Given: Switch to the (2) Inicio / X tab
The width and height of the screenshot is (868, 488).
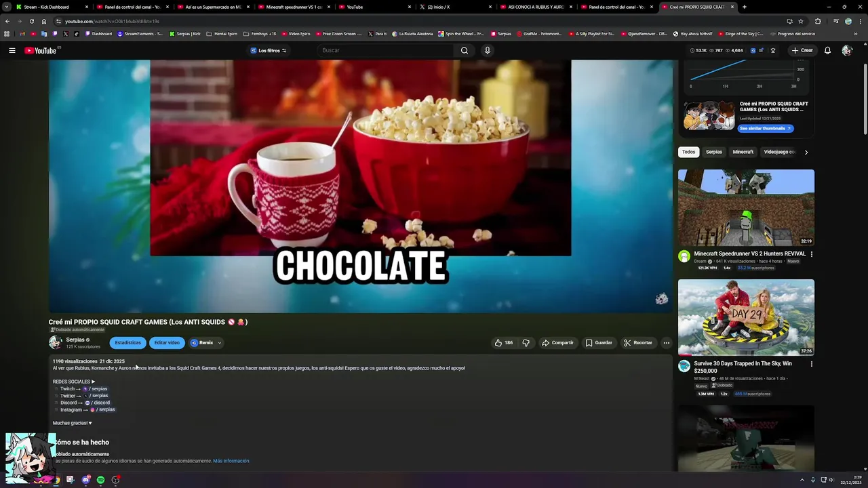Looking at the screenshot, I should pyautogui.click(x=456, y=7).
